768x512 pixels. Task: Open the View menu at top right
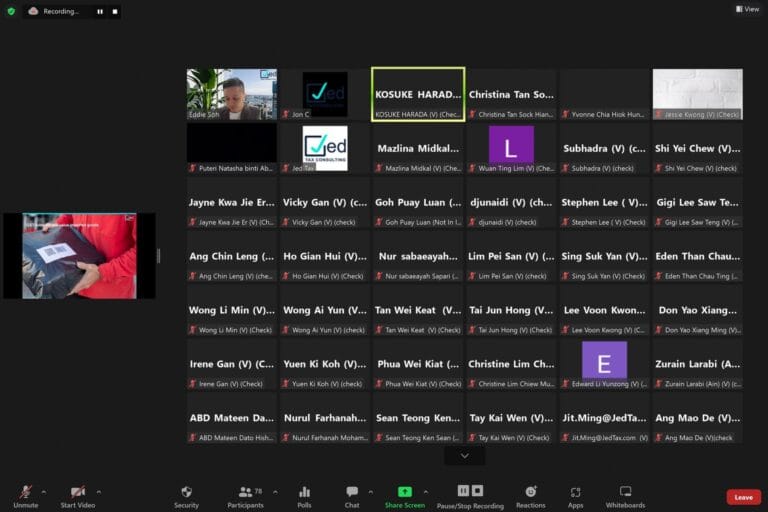[747, 9]
